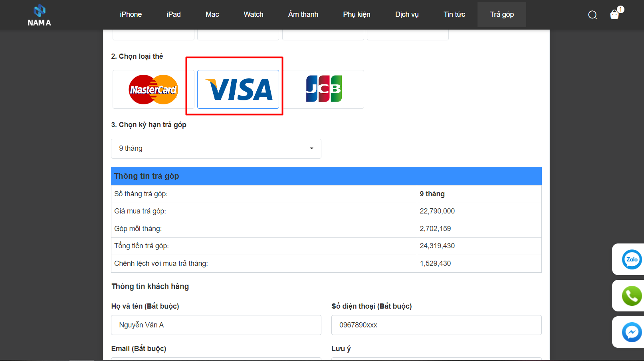Open Zalo chat widget
The image size is (644, 361).
[x=632, y=259]
